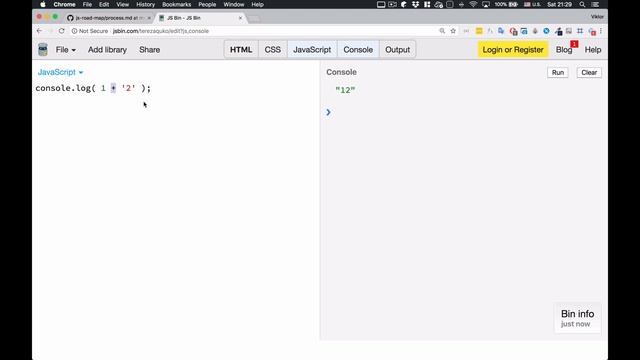Click the Login or Register button
Viewport: 640px width, 360px height.
click(x=513, y=49)
